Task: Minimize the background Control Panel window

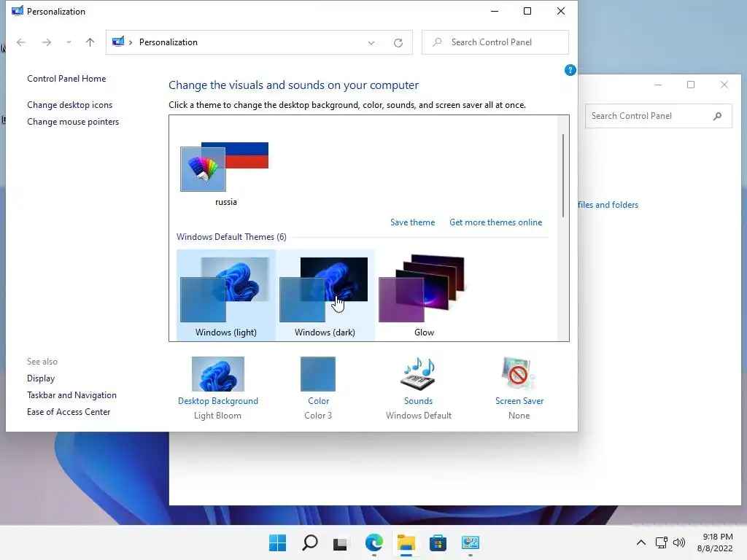Action: tap(658, 85)
